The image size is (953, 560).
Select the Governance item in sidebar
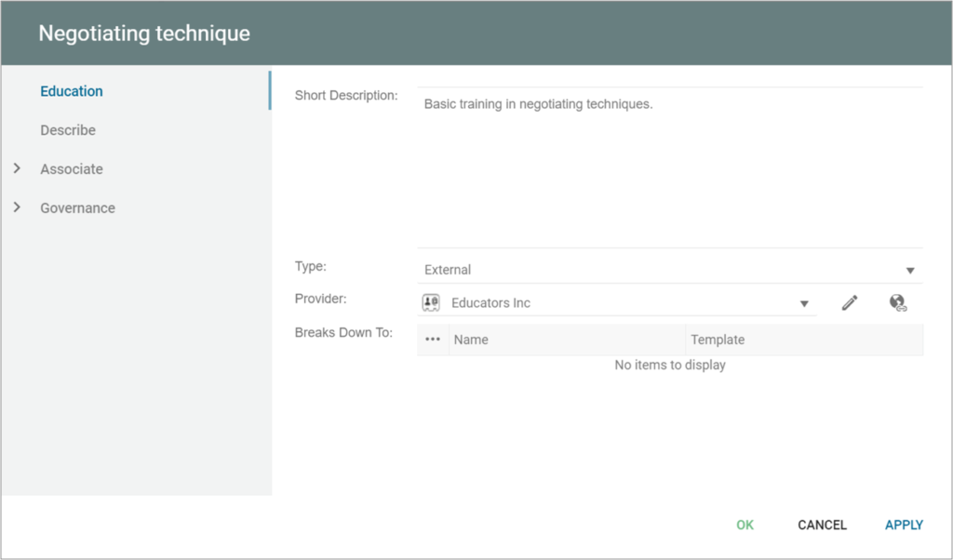coord(77,208)
